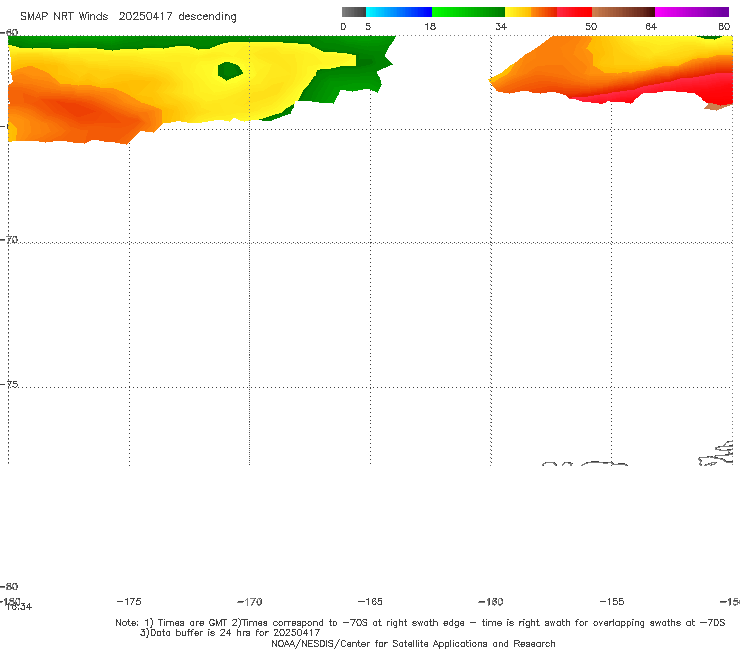This screenshot has height=650, width=740.
Task: Click the color bar label '80'
Action: tap(724, 26)
